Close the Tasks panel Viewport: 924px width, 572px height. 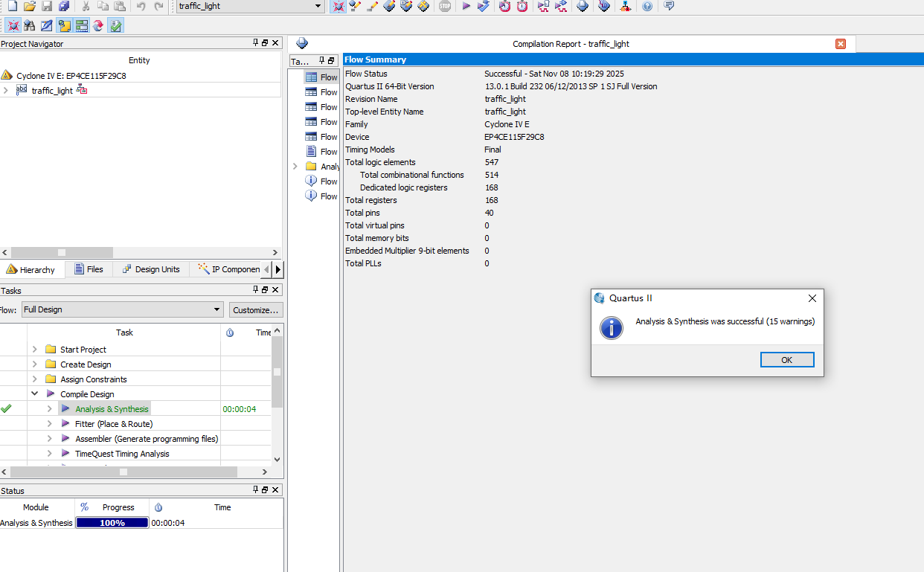pos(275,290)
